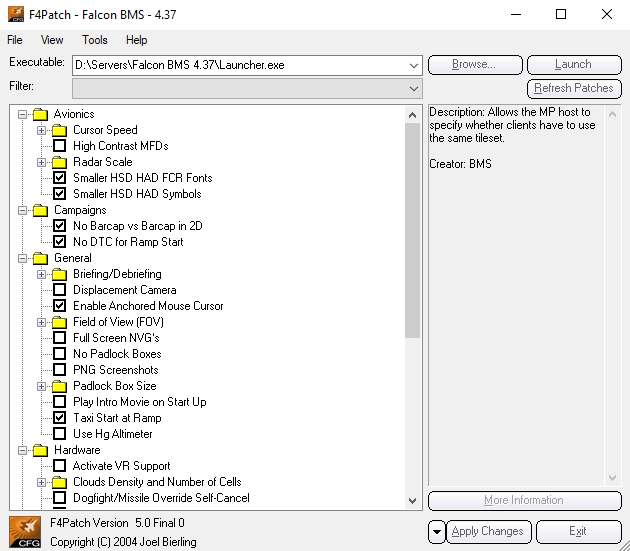
Task: Click the More Information button
Action: coord(525,500)
